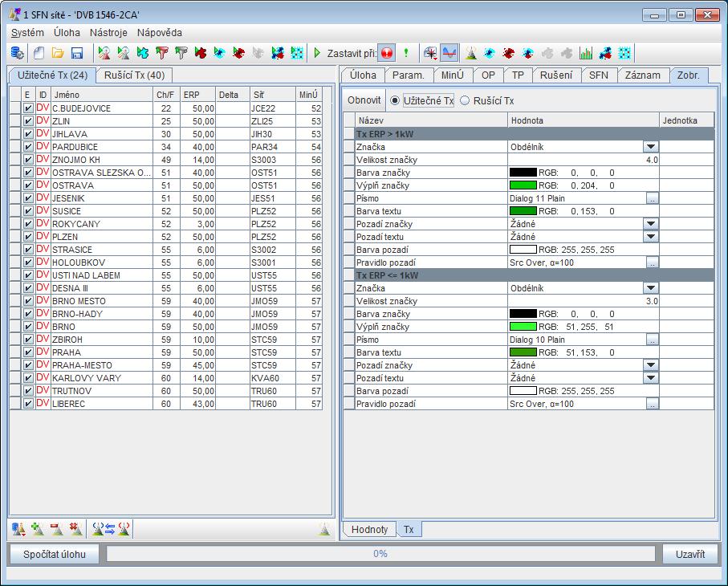Click the Uzavřít button

tap(690, 554)
